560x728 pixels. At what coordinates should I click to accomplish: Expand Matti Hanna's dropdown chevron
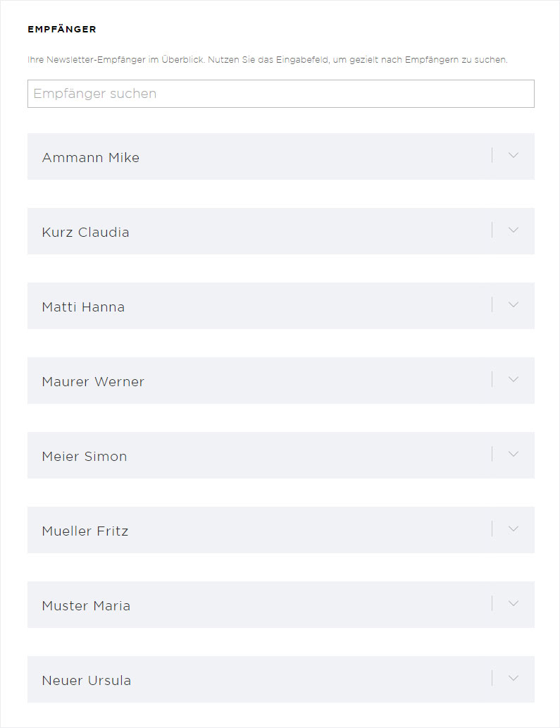click(513, 304)
